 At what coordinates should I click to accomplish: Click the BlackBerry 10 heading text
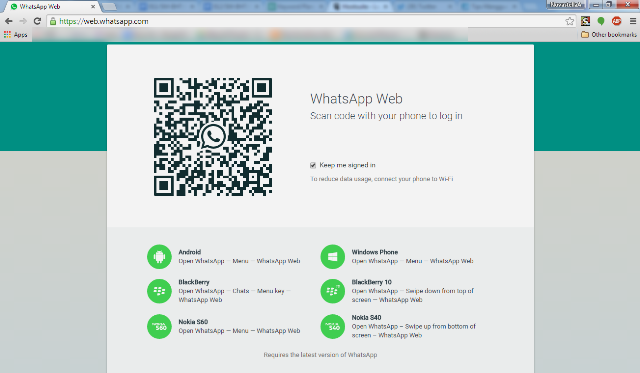click(x=371, y=282)
